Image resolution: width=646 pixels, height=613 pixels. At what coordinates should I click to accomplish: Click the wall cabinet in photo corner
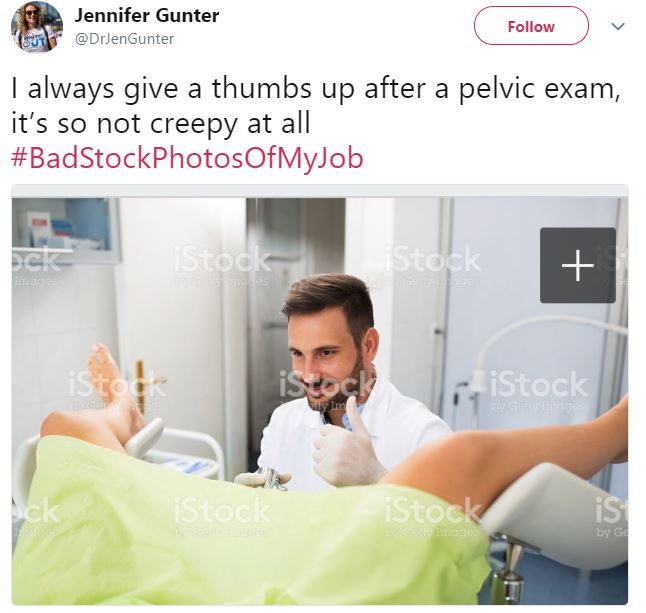click(x=66, y=230)
